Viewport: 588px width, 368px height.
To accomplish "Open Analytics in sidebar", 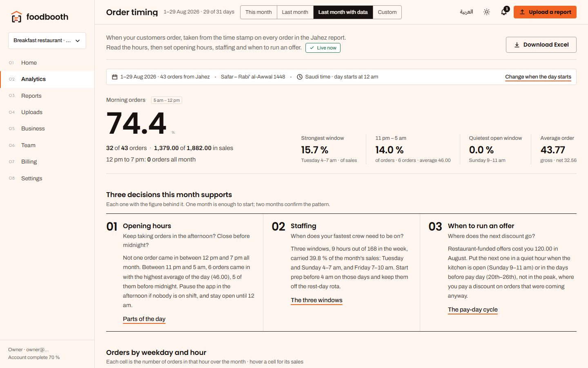I will pyautogui.click(x=47, y=79).
